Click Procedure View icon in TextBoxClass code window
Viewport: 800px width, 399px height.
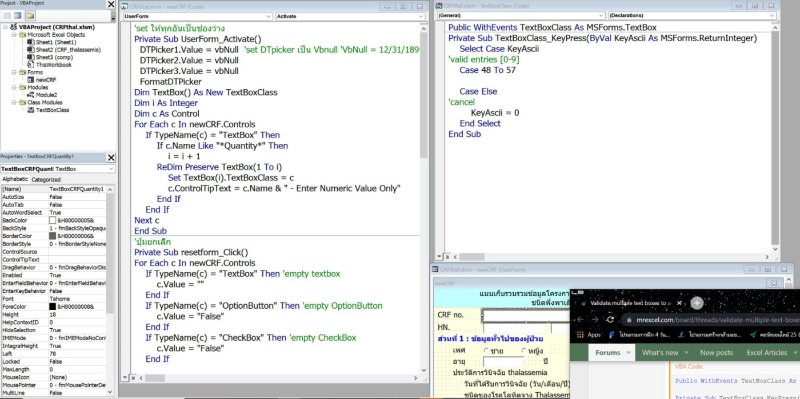click(x=440, y=257)
